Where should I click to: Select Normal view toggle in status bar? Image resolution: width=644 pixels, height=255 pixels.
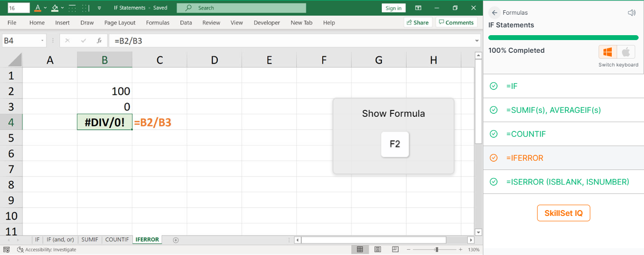360,249
